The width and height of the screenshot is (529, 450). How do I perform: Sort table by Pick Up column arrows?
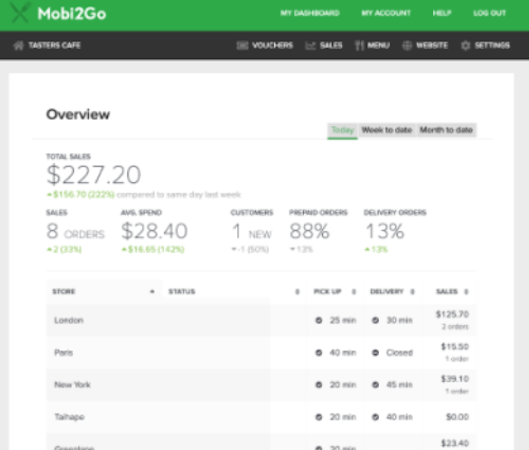point(354,291)
